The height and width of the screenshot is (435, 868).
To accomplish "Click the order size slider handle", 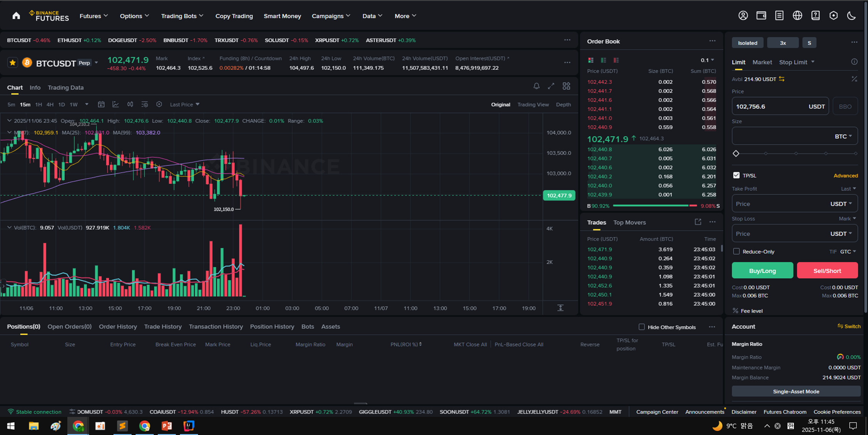I will [x=736, y=153].
